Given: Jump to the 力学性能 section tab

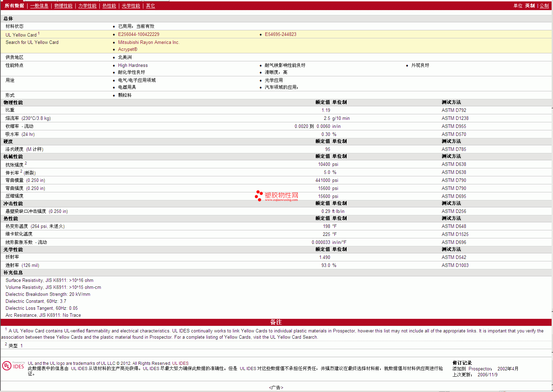Looking at the screenshot, I should click(87, 6).
